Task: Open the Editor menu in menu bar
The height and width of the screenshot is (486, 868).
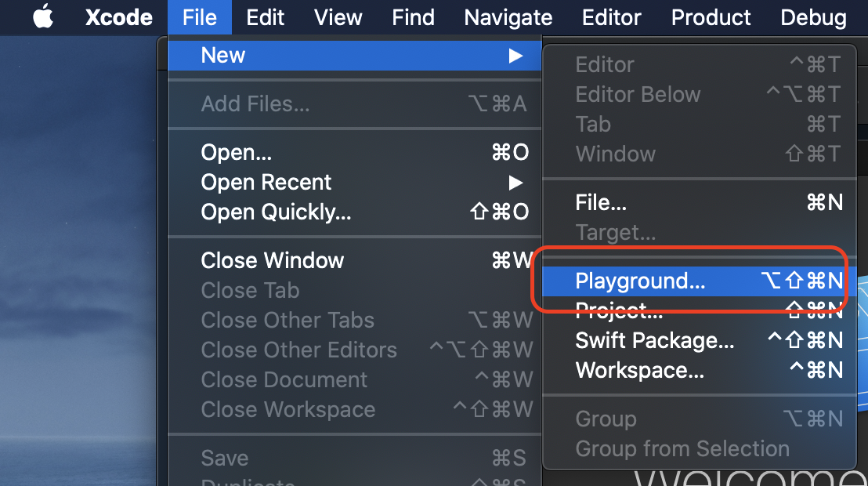Action: tap(611, 18)
